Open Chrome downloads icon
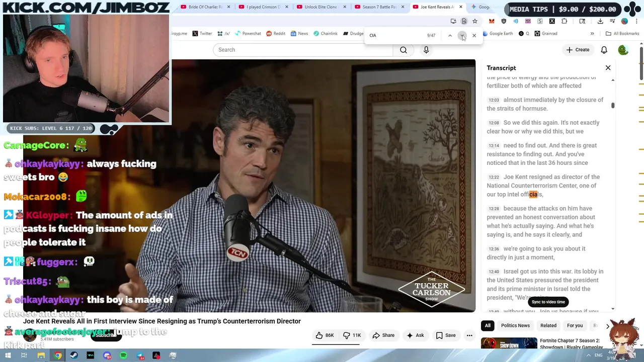 (x=600, y=21)
